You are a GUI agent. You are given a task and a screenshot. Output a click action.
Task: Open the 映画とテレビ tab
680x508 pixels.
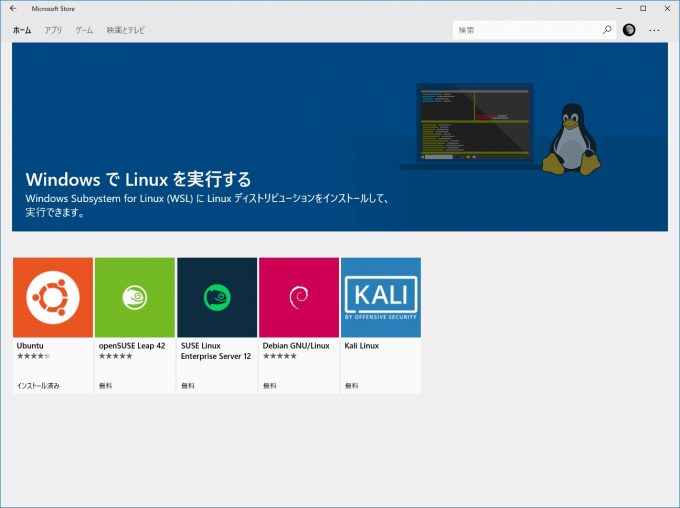[x=125, y=30]
